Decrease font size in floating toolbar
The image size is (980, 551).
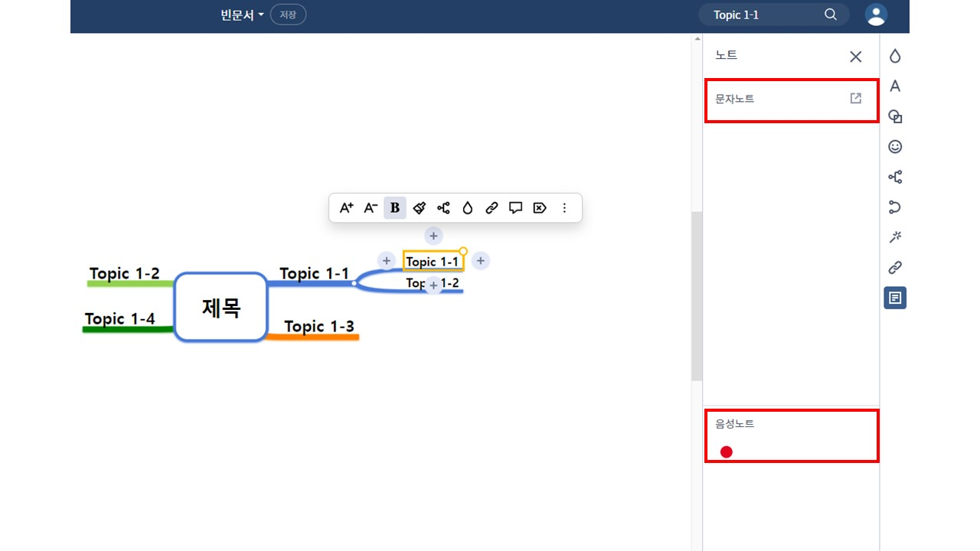(371, 207)
